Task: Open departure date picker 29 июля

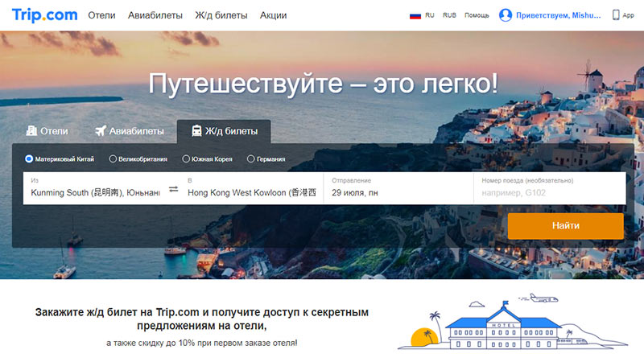Action: [x=398, y=188]
